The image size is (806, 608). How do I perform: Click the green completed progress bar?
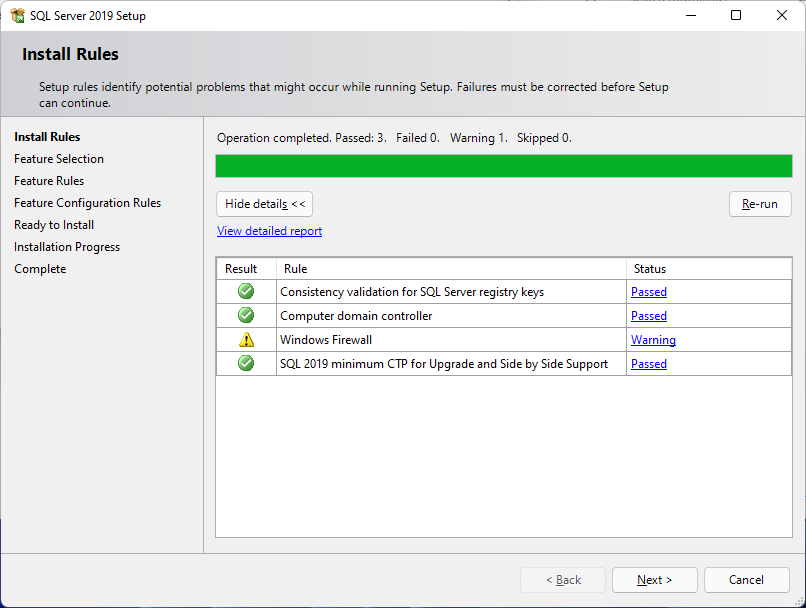coord(504,166)
